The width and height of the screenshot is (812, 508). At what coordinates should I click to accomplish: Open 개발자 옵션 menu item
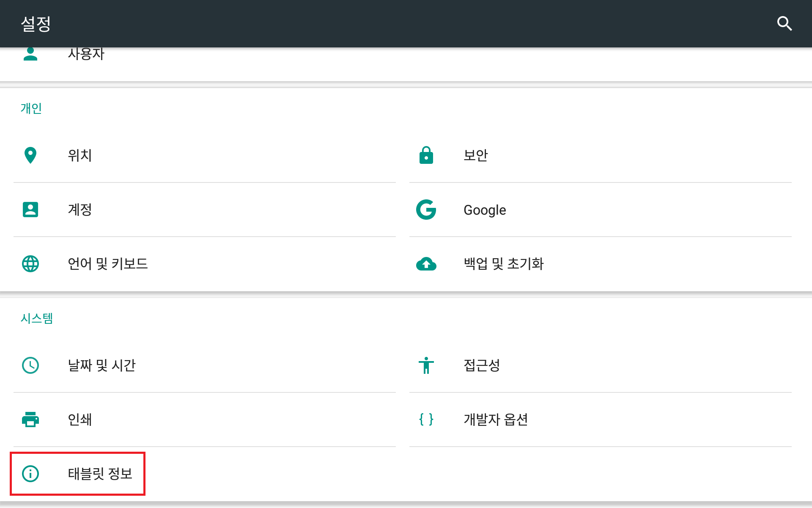click(x=496, y=420)
